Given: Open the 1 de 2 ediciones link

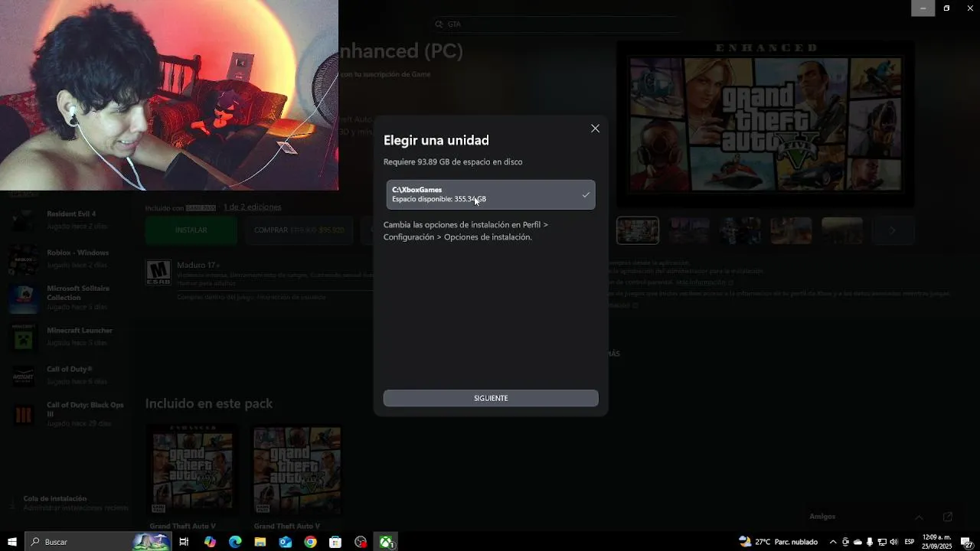Looking at the screenshot, I should (253, 207).
